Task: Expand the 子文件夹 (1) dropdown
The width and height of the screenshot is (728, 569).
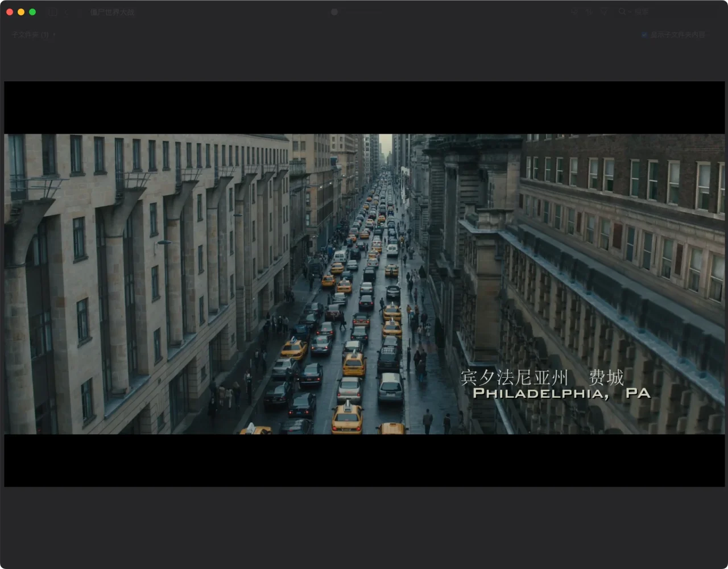Action: [x=34, y=35]
